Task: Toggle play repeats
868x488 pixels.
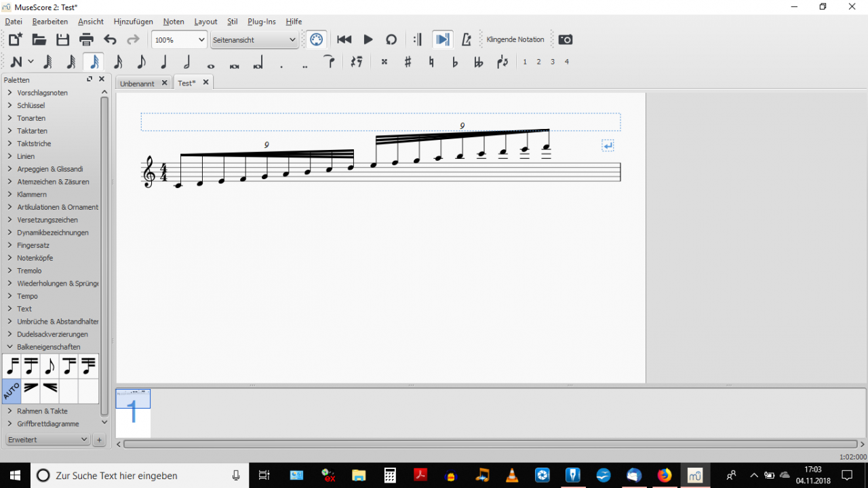Action: pyautogui.click(x=418, y=39)
